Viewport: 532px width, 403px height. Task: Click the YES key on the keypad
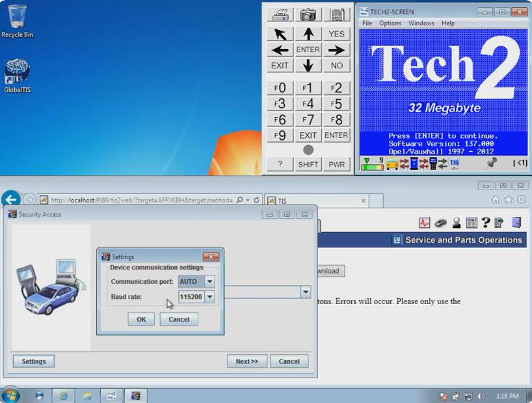pos(337,35)
